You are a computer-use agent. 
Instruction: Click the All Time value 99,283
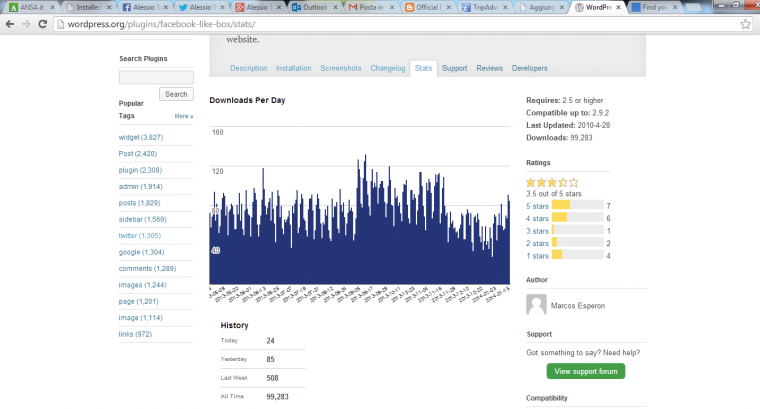(277, 396)
